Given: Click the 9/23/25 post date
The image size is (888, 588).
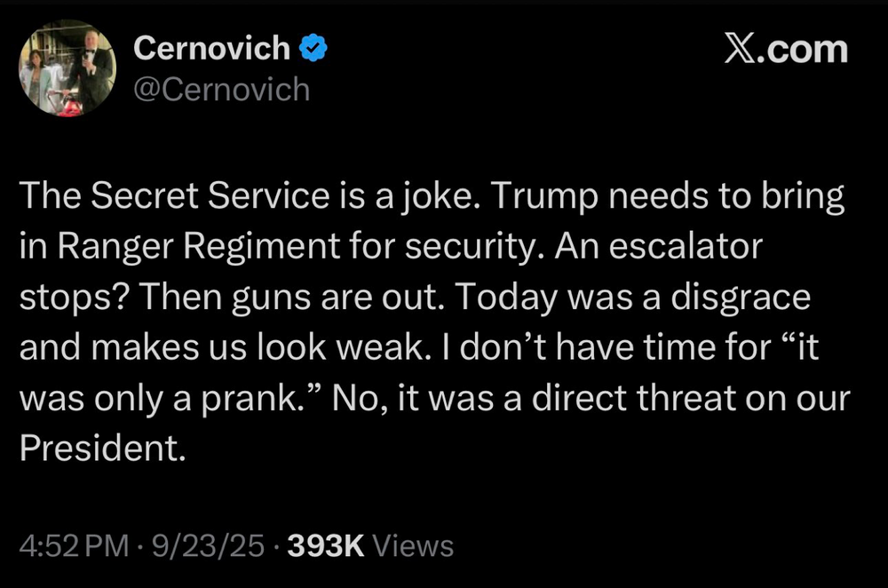Looking at the screenshot, I should pyautogui.click(x=206, y=545).
